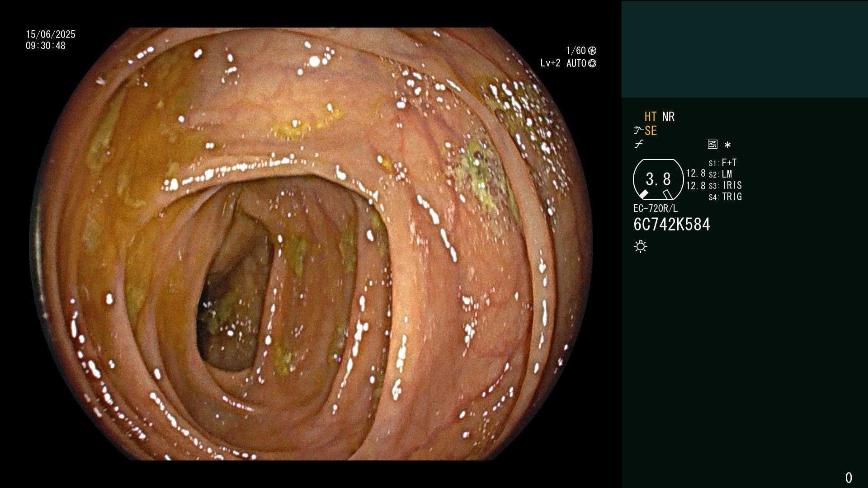868x488 pixels.
Task: Select the HT mode indicator
Action: (x=651, y=117)
